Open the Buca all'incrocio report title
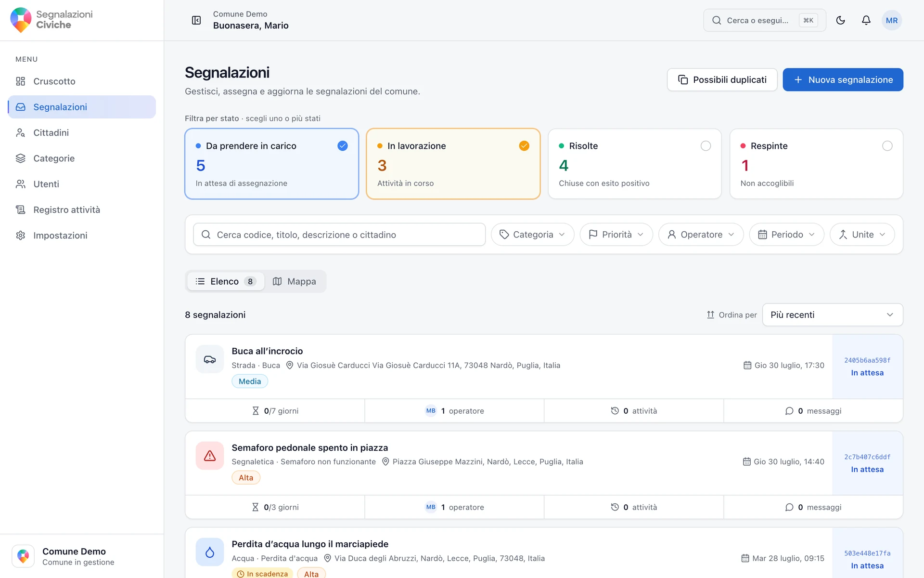924x578 pixels. tap(267, 351)
